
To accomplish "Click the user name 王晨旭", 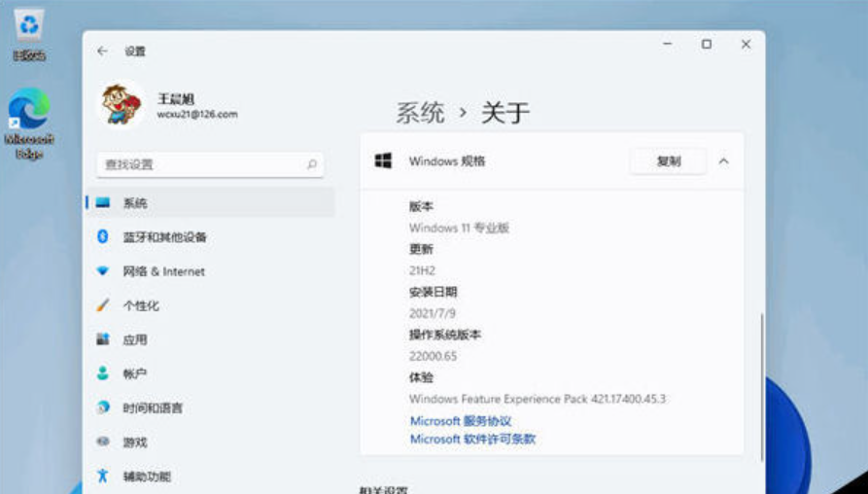I will [176, 99].
